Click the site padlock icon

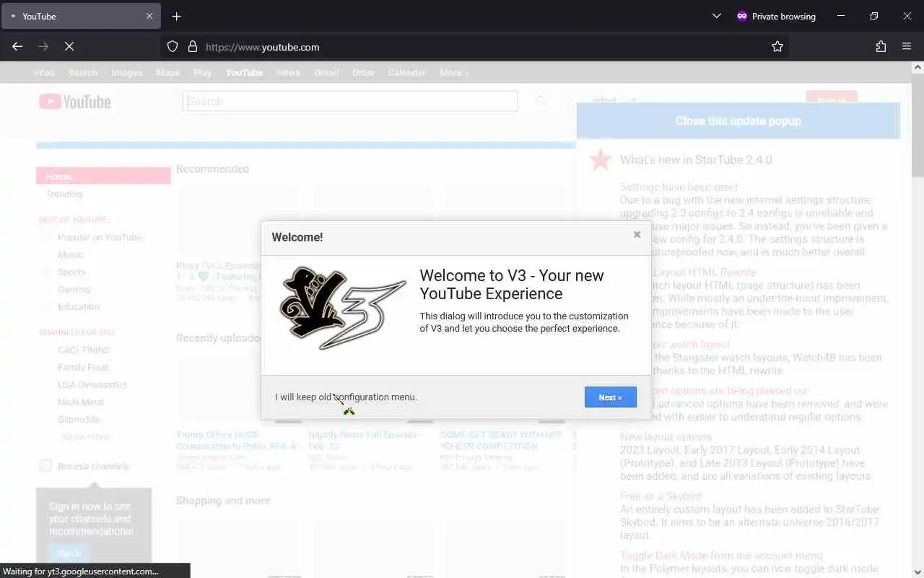193,46
